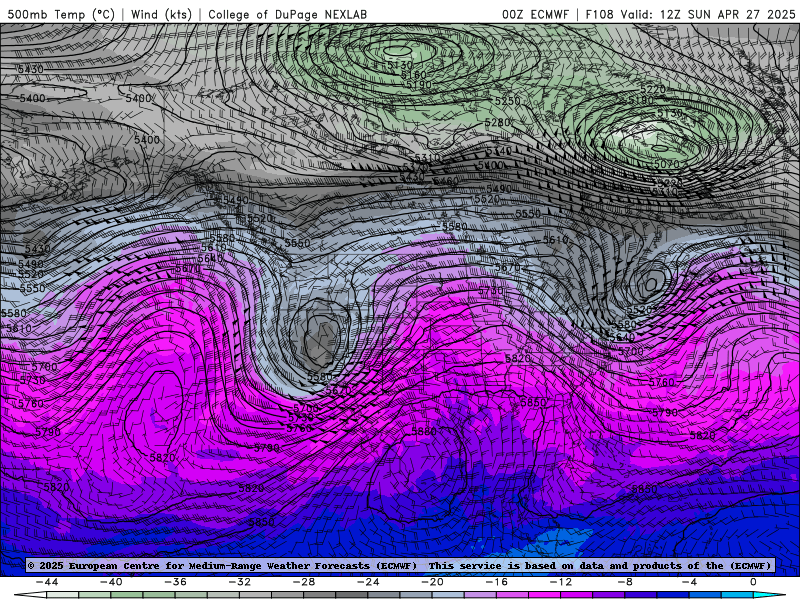Click the '00Z ECMWF' model run label

[535, 14]
